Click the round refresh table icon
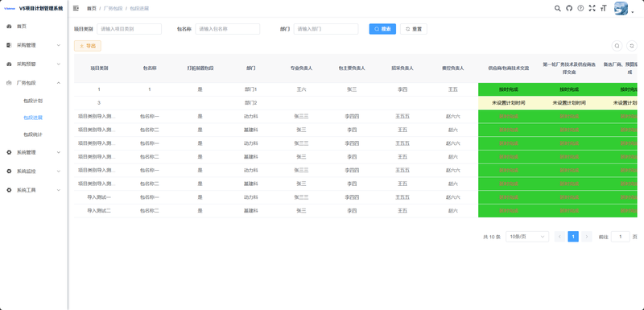Screen dimensions: 644x310 click(x=633, y=46)
